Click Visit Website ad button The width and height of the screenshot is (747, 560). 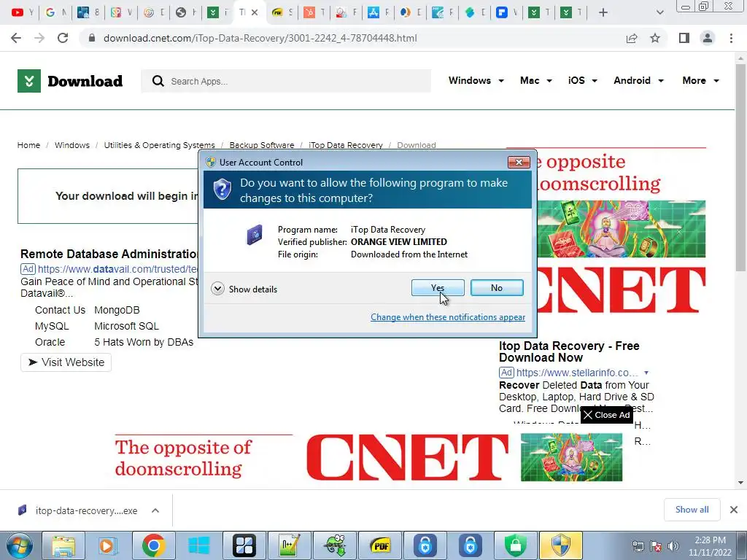[x=66, y=362]
